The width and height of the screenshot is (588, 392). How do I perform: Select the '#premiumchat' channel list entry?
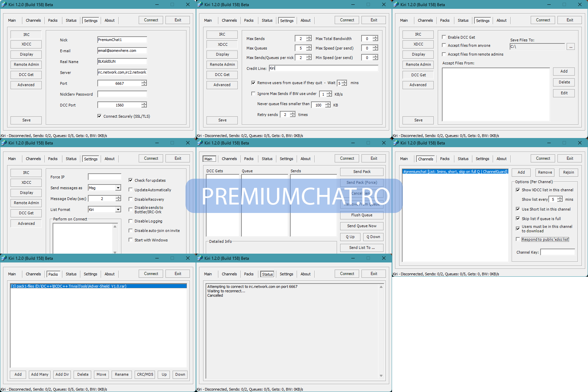455,172
